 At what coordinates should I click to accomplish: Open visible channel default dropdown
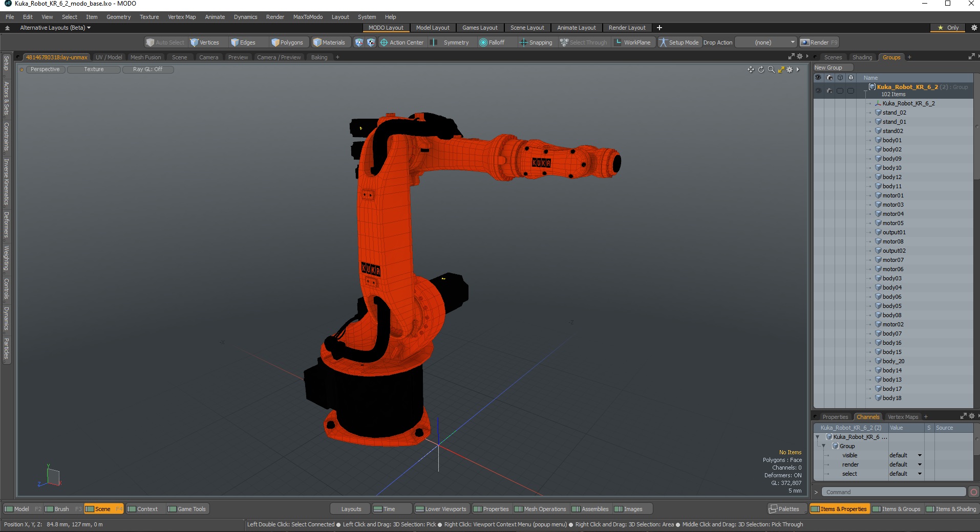905,455
